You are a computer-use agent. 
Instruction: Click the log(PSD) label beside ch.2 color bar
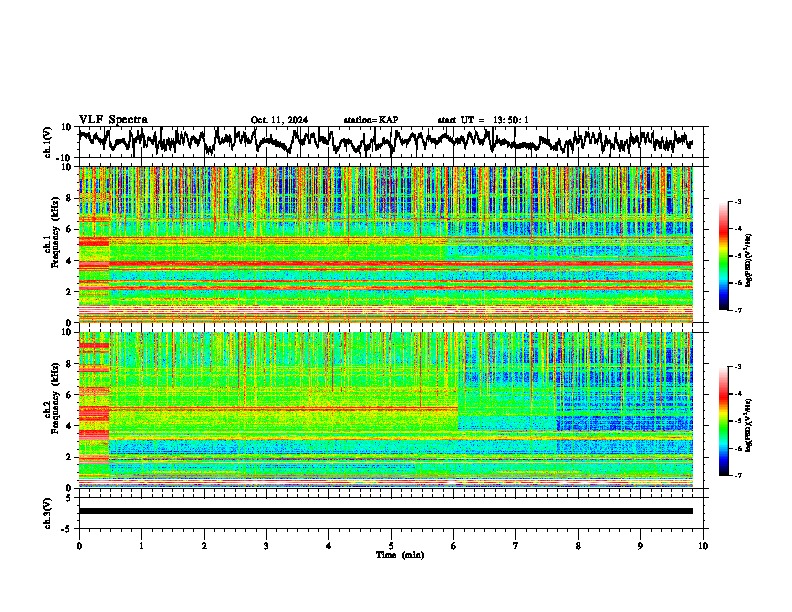[748, 424]
